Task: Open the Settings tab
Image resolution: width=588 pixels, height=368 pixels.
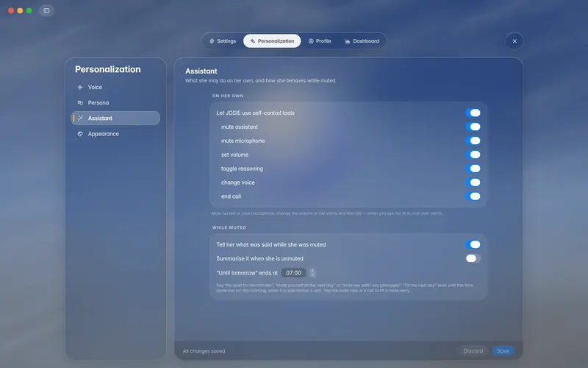Action: [x=223, y=41]
